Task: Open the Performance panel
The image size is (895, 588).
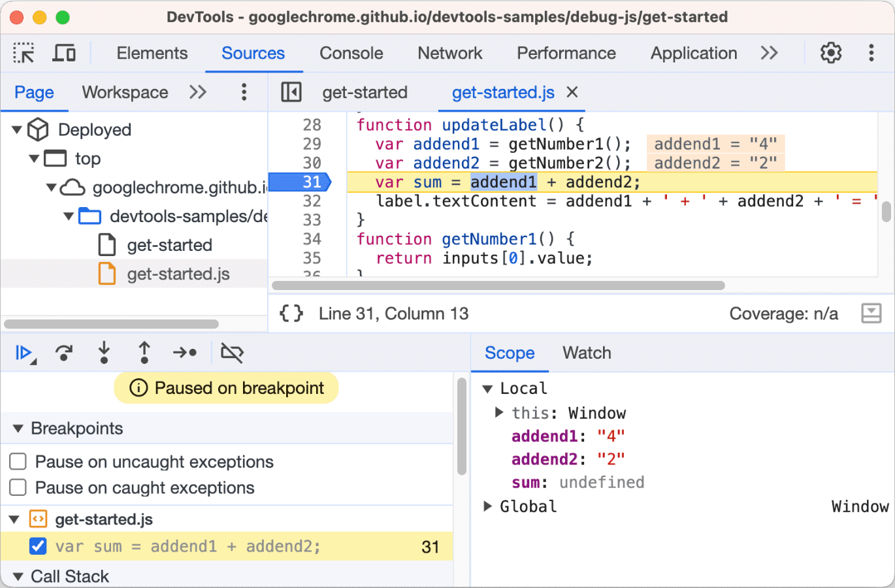Action: (566, 53)
